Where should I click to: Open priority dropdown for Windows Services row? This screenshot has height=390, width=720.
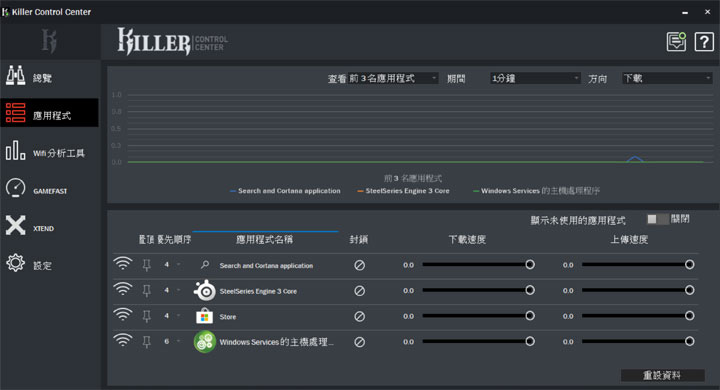tap(172, 342)
